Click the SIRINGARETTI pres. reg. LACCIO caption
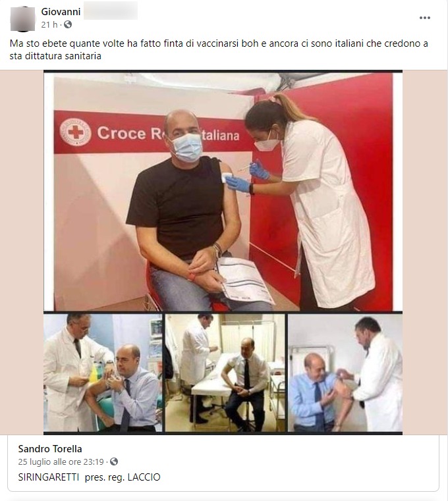 tap(89, 477)
